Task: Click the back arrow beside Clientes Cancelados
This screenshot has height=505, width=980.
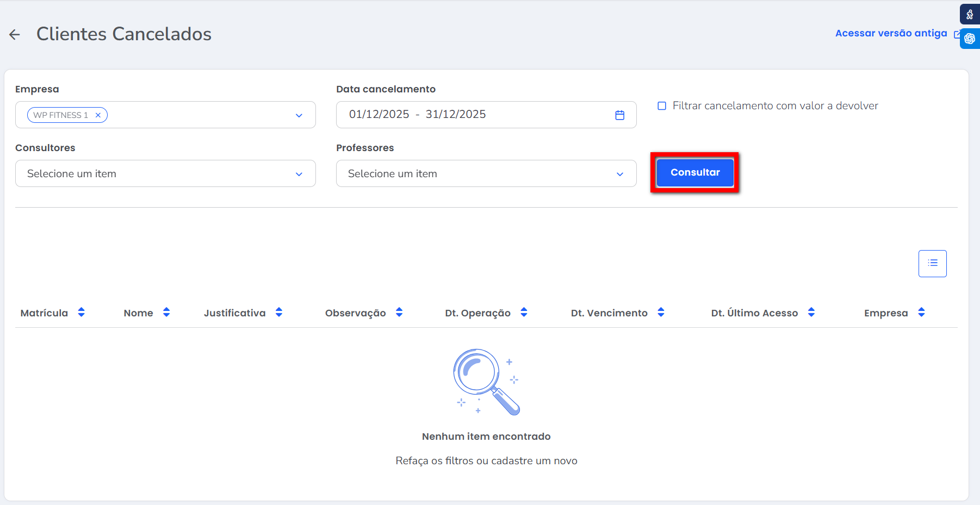Action: tap(15, 35)
